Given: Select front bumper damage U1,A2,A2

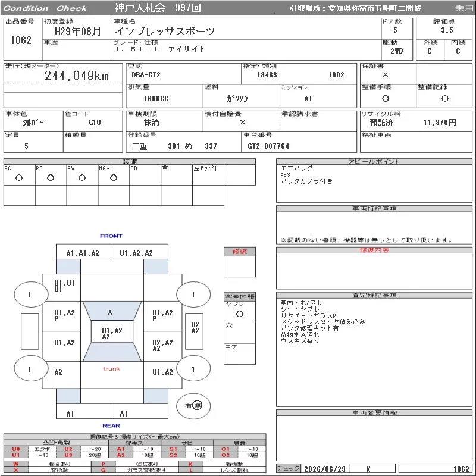Looking at the screenshot, I should tap(136, 253).
